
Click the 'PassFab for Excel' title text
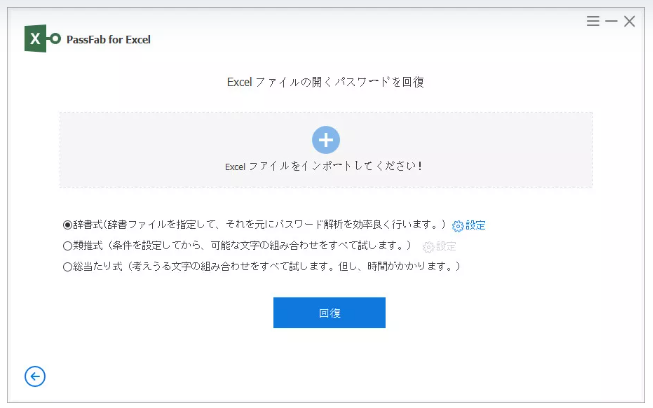point(108,40)
